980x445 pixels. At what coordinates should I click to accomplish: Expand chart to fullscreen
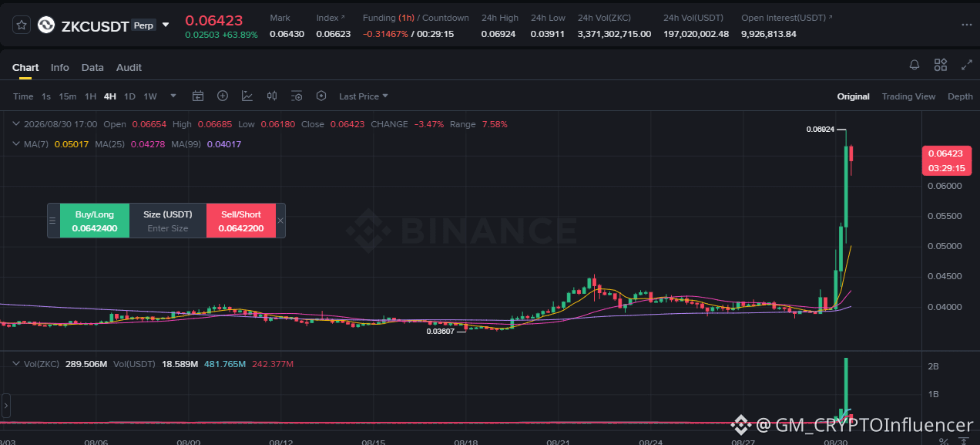[x=967, y=66]
